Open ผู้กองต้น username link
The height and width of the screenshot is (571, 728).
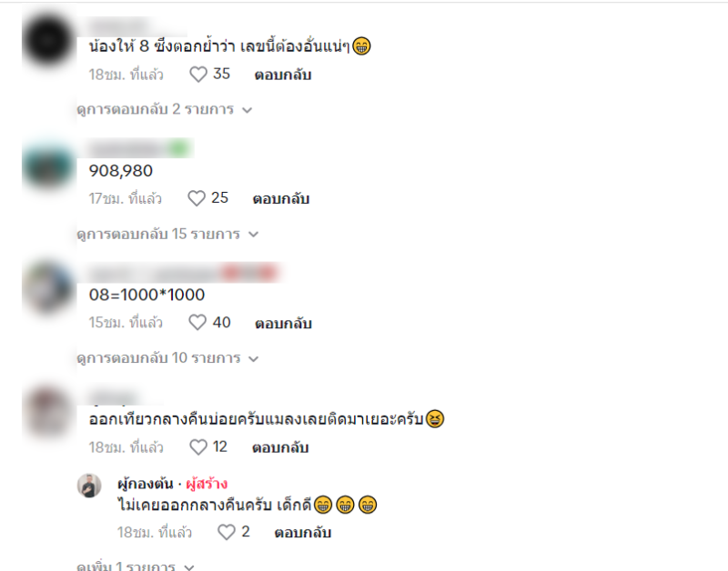(x=146, y=484)
